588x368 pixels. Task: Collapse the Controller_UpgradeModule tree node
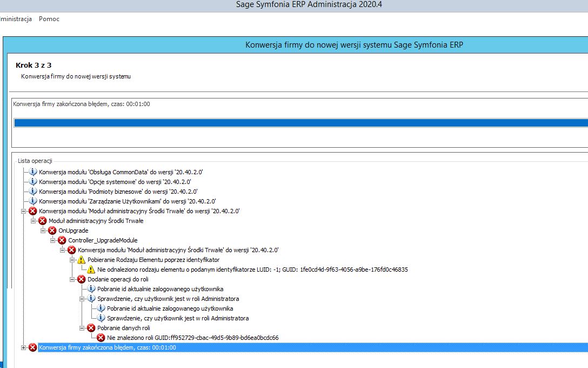coord(52,240)
